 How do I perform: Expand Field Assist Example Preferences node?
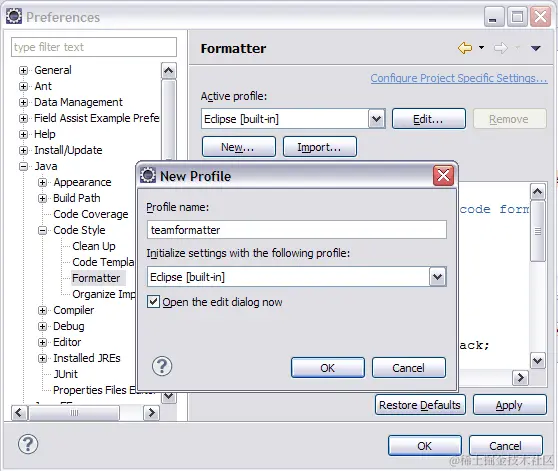coord(23,118)
